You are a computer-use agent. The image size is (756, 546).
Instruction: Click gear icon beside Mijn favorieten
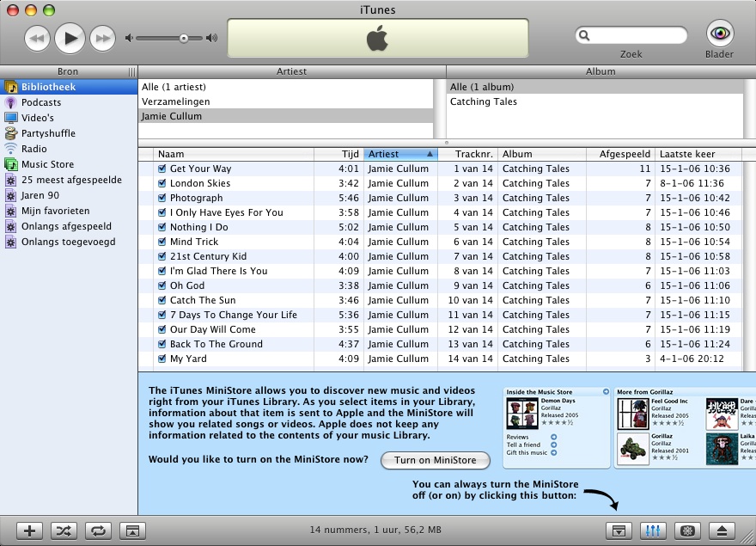click(x=10, y=211)
